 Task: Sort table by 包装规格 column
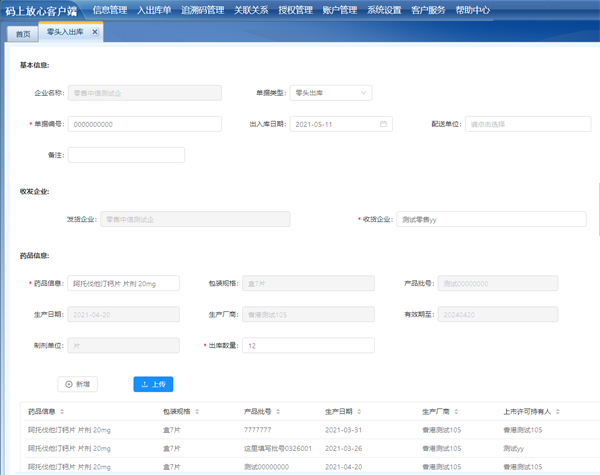point(196,411)
